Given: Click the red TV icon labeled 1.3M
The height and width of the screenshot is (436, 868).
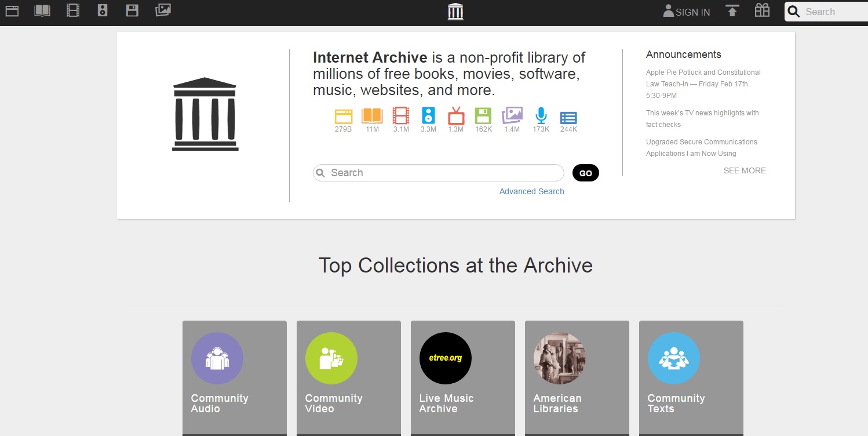Looking at the screenshot, I should (x=456, y=116).
